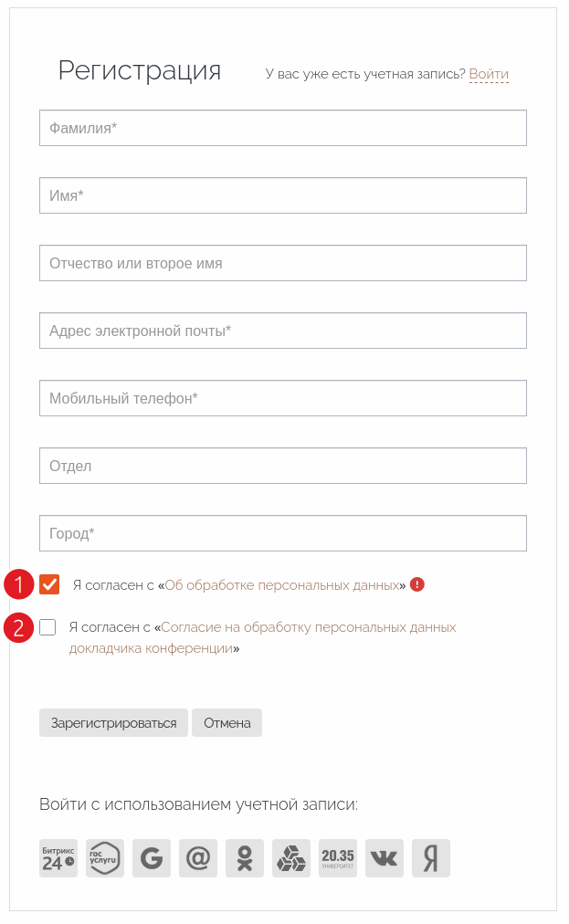Screen dimensions: 569x924
Task: Click the Город input field
Action: [283, 533]
